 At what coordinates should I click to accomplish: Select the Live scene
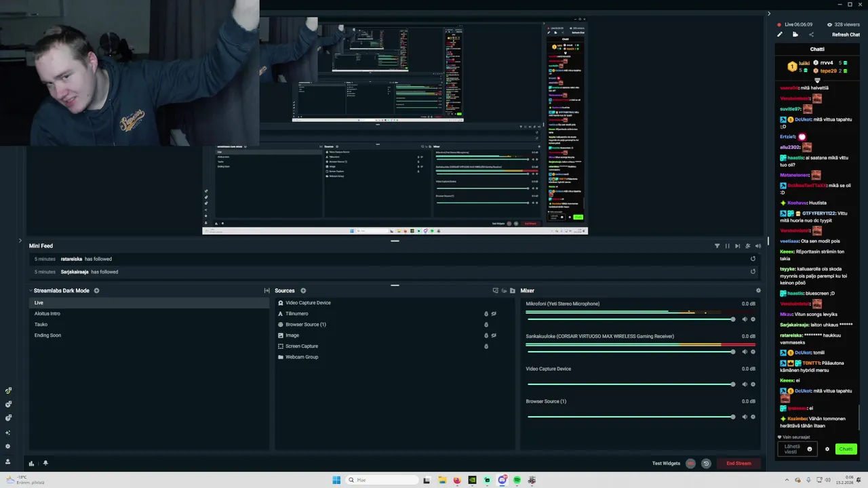[x=149, y=303]
